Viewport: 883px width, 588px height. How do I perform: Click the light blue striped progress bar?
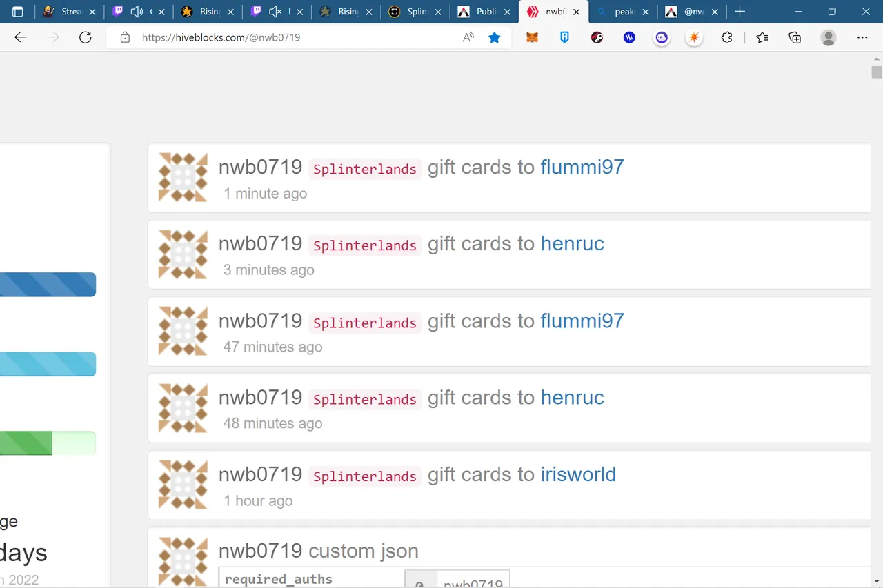coord(48,364)
